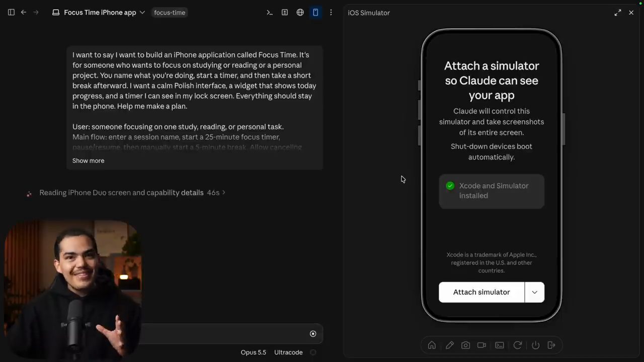Image resolution: width=644 pixels, height=362 pixels.
Task: Toggle the left sidebar panel icon
Action: pos(11,12)
